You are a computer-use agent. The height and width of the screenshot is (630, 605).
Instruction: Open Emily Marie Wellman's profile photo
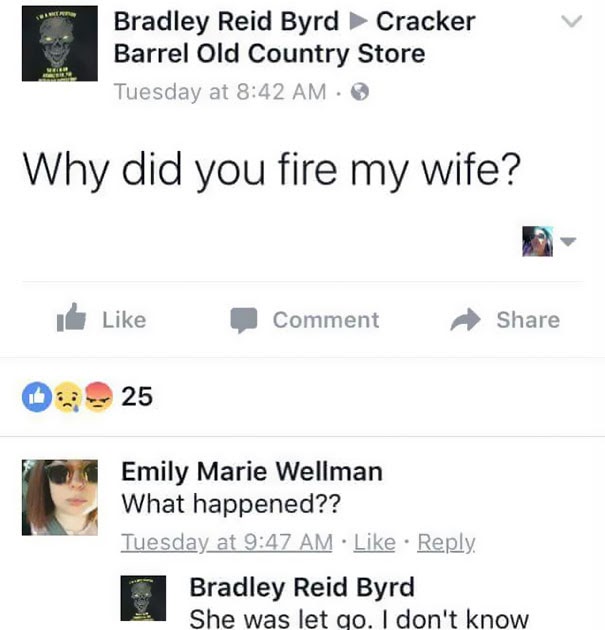click(59, 497)
